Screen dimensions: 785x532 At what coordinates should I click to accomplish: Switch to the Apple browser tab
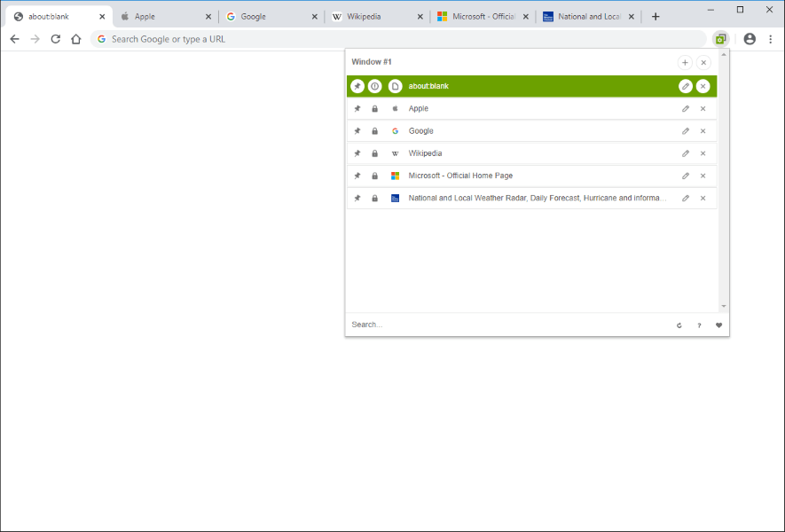click(164, 15)
